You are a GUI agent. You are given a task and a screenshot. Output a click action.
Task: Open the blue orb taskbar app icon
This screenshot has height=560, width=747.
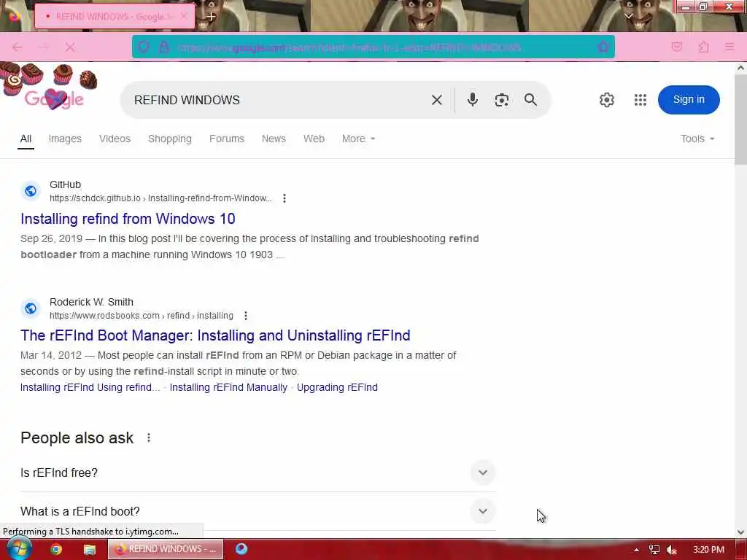(x=241, y=548)
